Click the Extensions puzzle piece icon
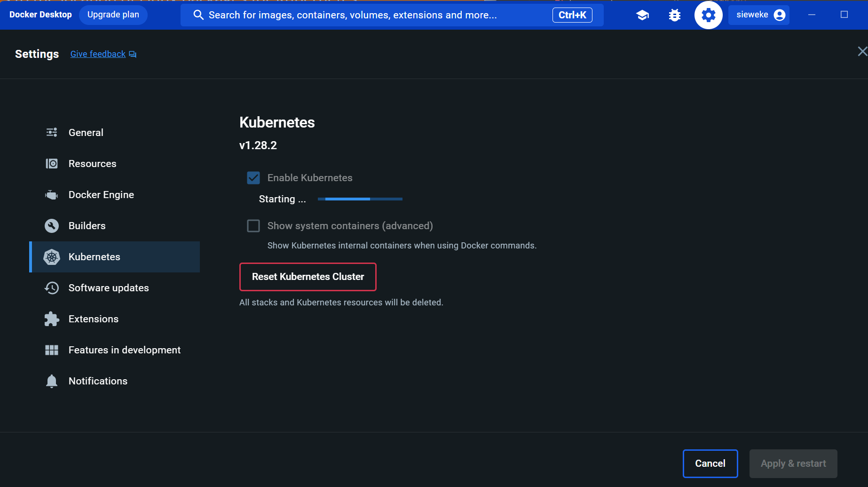Viewport: 868px width, 487px height. click(x=52, y=319)
